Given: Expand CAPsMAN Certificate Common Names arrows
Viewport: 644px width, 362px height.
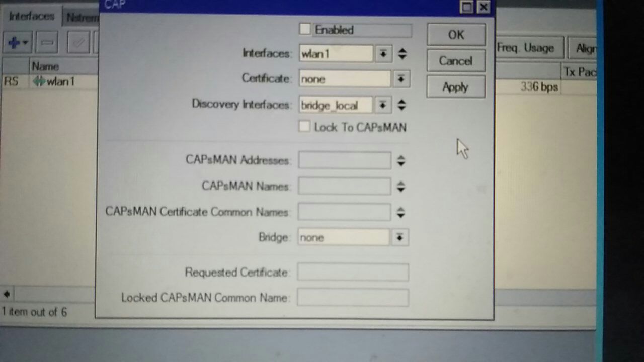Looking at the screenshot, I should pyautogui.click(x=400, y=213).
